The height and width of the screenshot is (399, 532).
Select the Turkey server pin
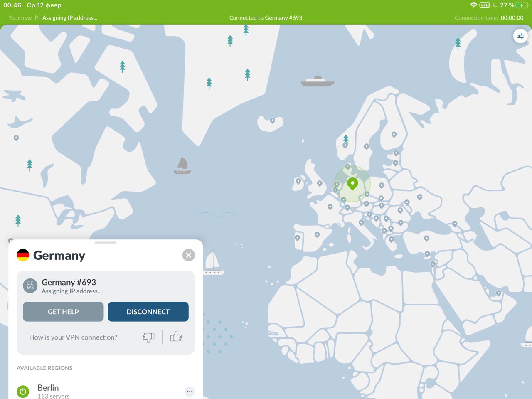point(427,238)
